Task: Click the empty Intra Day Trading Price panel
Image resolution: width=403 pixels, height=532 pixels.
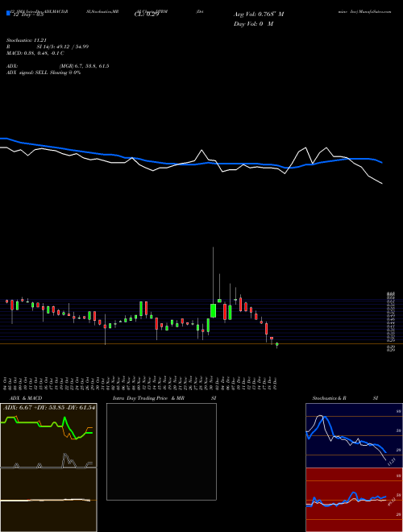Action: (x=161, y=451)
